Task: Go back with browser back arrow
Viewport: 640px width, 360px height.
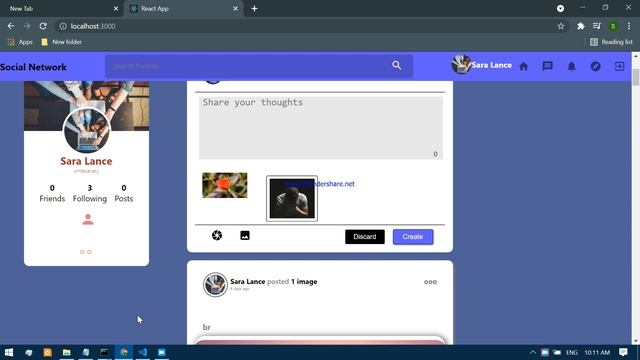Action: click(x=11, y=26)
